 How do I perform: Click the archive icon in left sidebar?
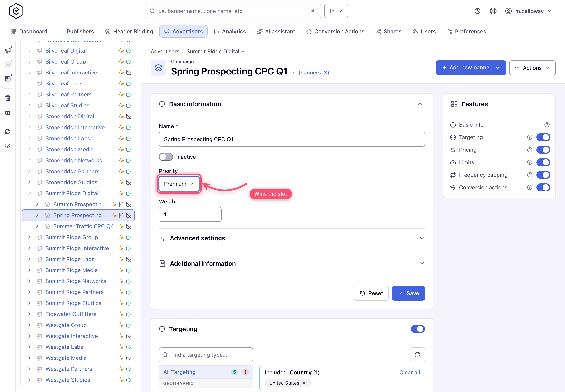point(8,112)
